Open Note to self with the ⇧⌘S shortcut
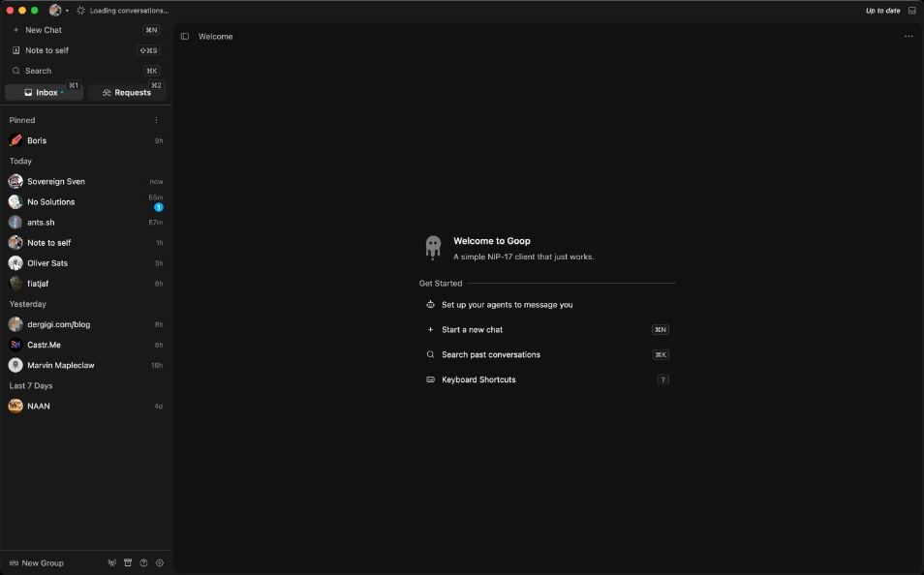 click(85, 50)
